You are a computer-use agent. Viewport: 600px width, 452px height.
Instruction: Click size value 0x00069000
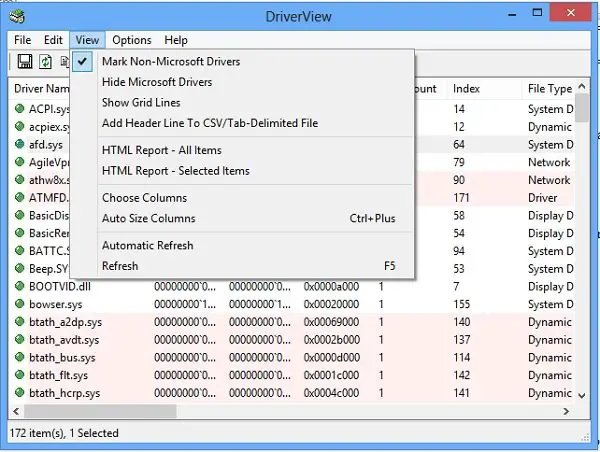point(331,322)
